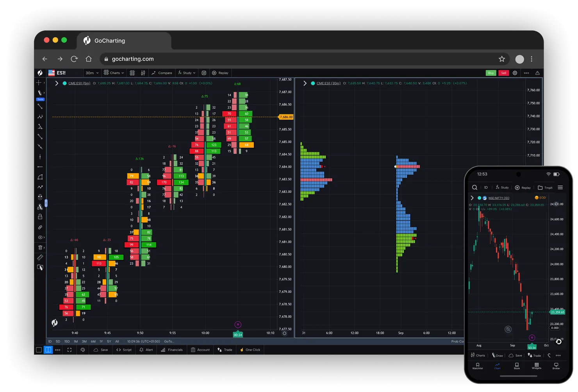Image resolution: width=578 pixels, height=392 pixels.
Task: Switch to two-column split layout
Action: click(x=48, y=350)
